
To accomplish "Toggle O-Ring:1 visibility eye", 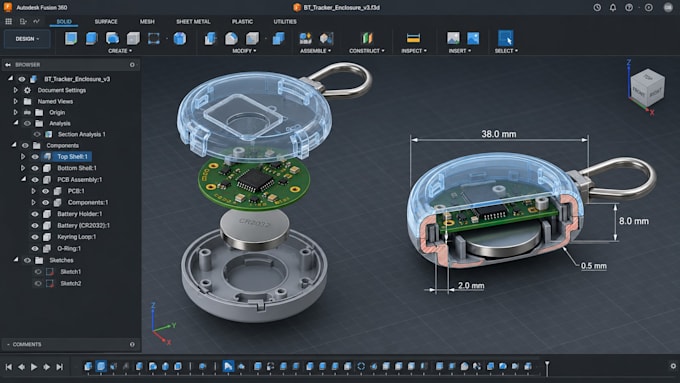I will [35, 249].
